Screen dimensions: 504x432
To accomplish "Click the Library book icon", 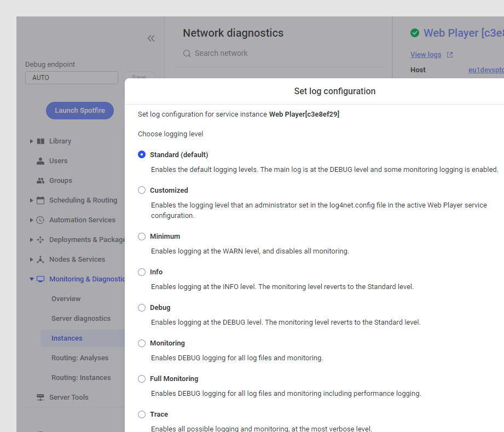I will [40, 141].
